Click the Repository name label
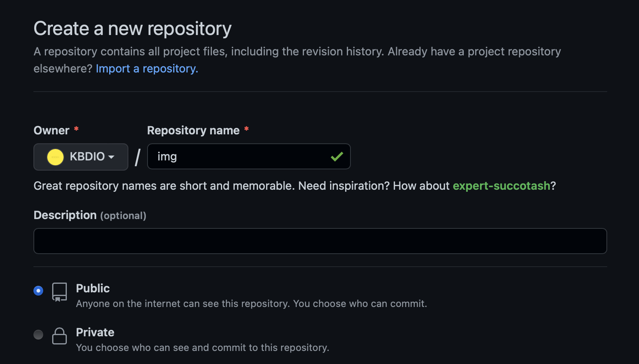The height and width of the screenshot is (364, 639). (193, 131)
